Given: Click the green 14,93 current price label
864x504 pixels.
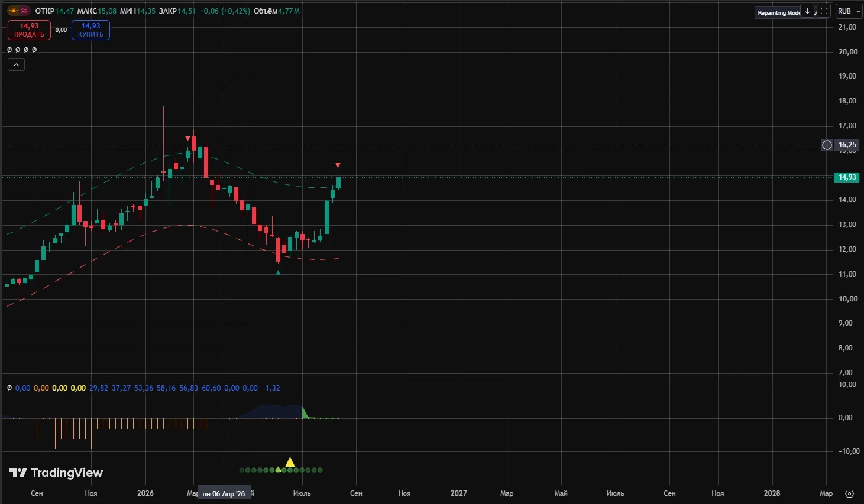Looking at the screenshot, I should pyautogui.click(x=847, y=177).
